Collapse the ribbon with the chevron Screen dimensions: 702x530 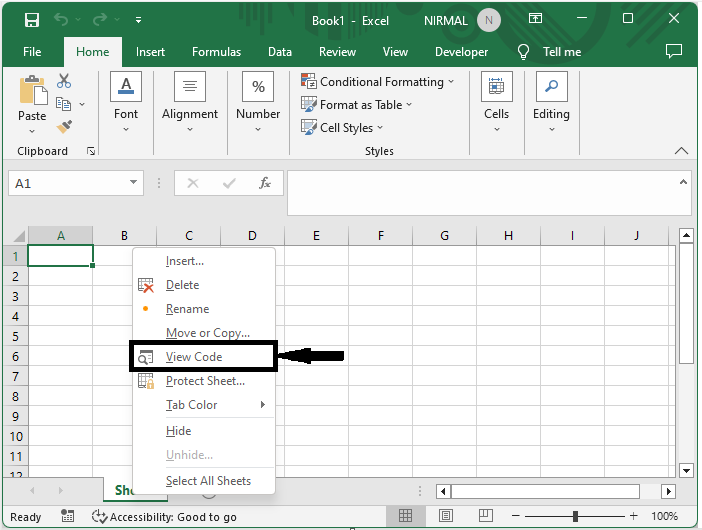coord(681,151)
